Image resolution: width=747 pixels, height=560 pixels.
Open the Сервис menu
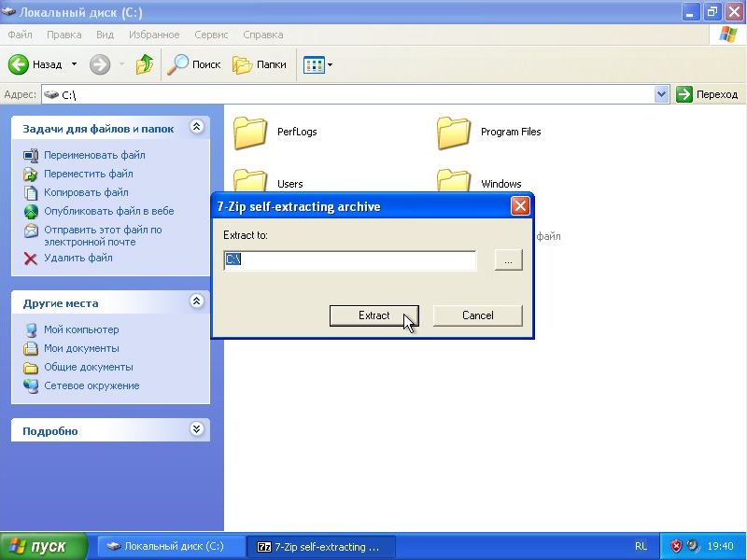click(x=211, y=35)
